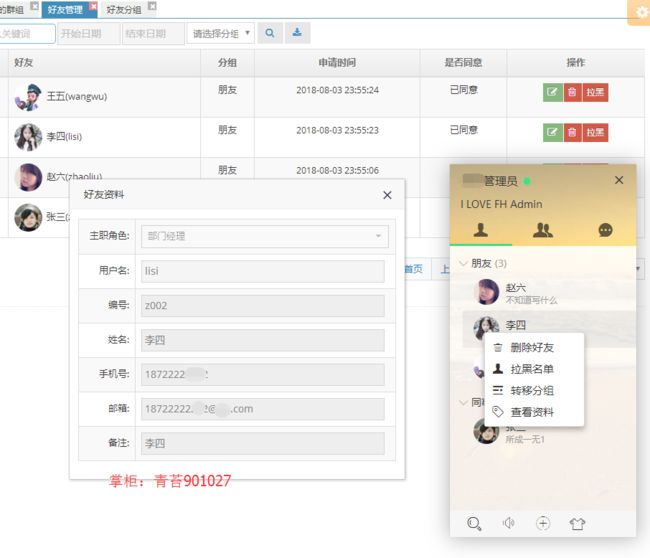The image size is (650, 558).
Task: Choose 删除好友 from the context menu
Action: pos(534,347)
